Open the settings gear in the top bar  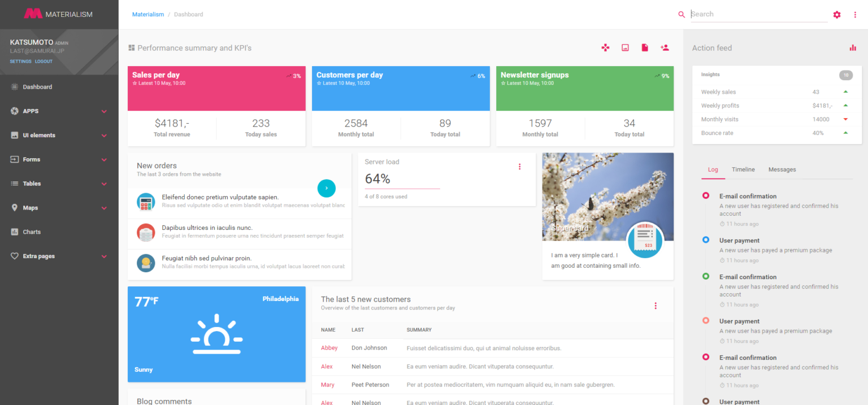[x=837, y=14]
